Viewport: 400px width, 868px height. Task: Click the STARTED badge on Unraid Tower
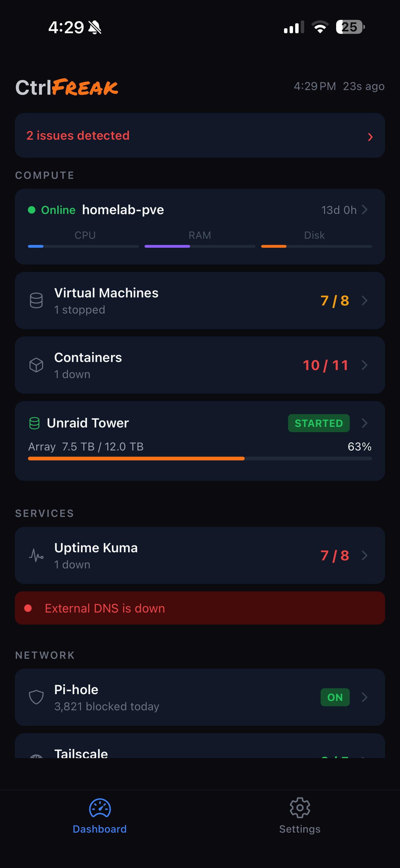[x=318, y=423]
